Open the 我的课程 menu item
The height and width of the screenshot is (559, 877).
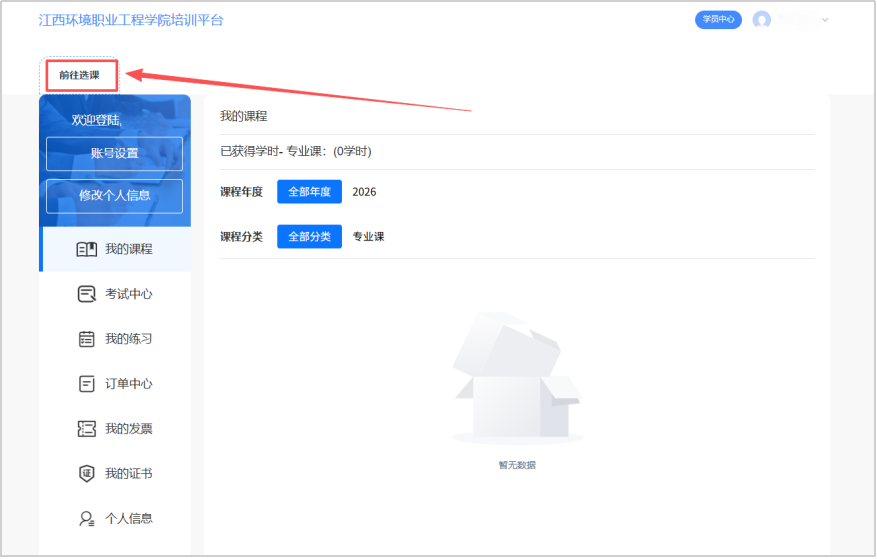tap(116, 249)
